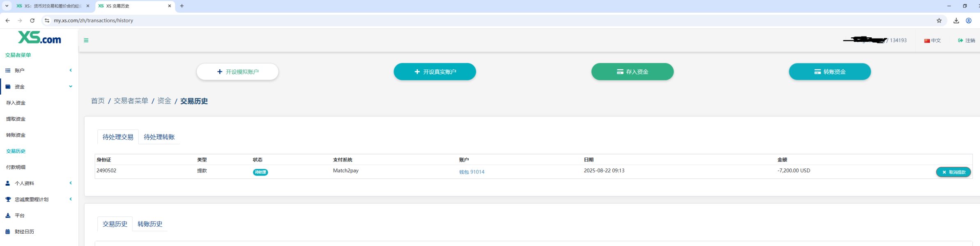
Task: Click transaction ID 2490502
Action: point(106,171)
